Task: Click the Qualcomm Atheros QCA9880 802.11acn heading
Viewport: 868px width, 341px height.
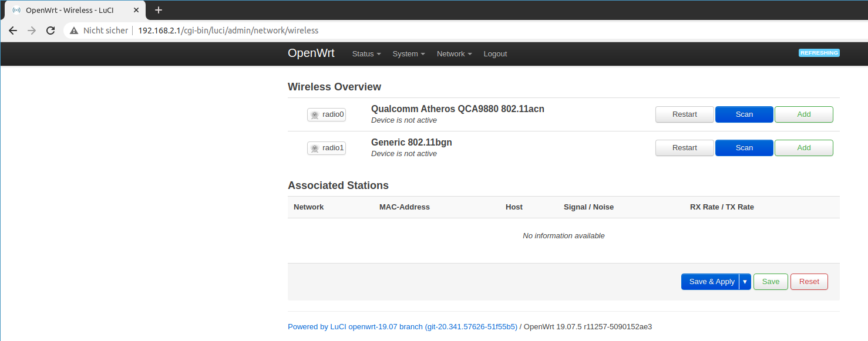Action: tap(457, 109)
